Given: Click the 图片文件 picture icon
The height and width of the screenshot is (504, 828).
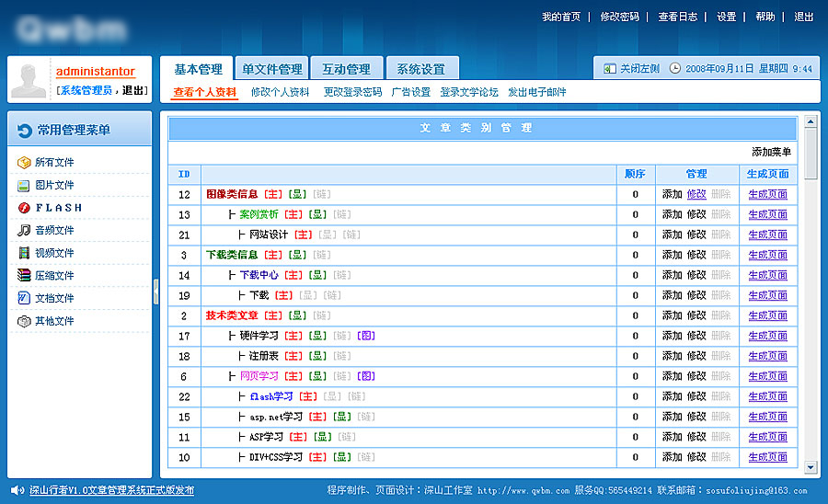Looking at the screenshot, I should pos(24,186).
